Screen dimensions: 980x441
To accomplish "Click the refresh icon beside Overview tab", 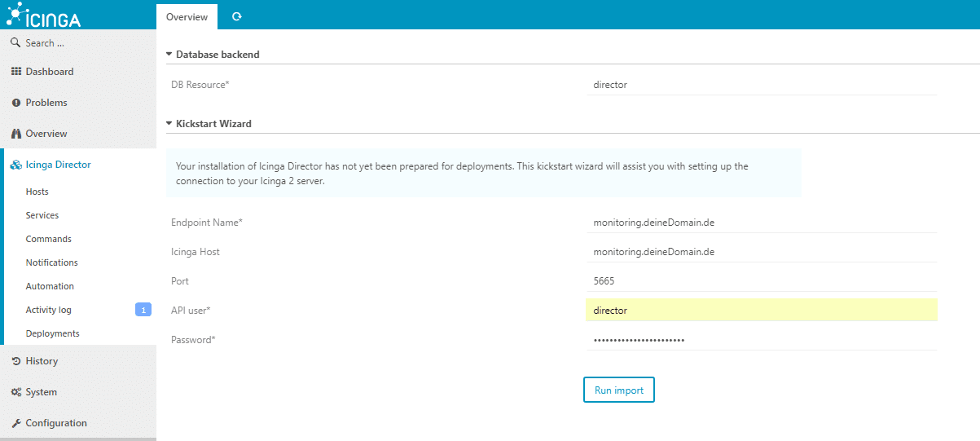I will 236,16.
